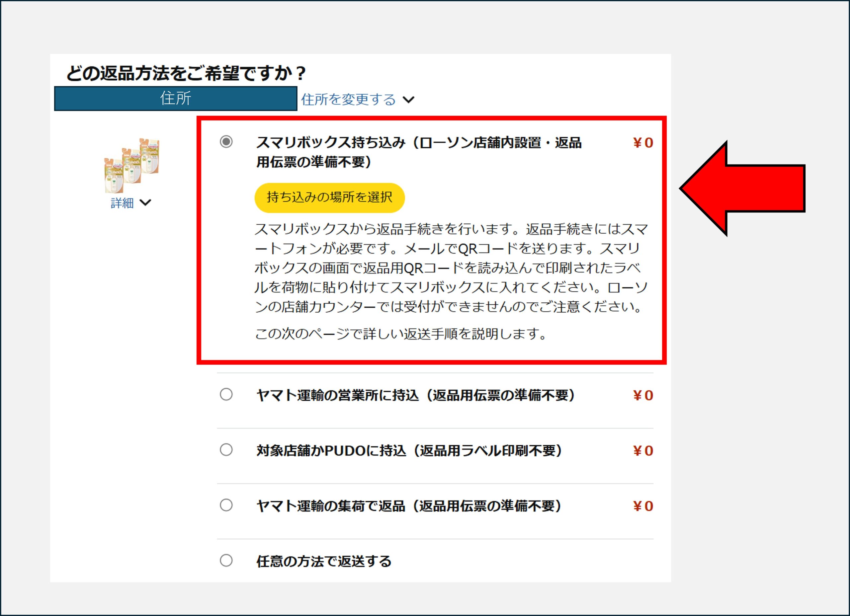
Task: Click the product thumbnail image
Action: point(131,165)
